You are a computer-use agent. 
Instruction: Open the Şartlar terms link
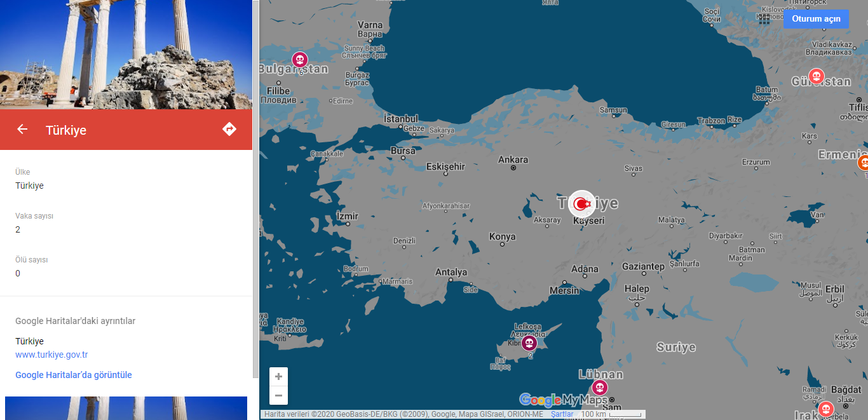pyautogui.click(x=562, y=414)
